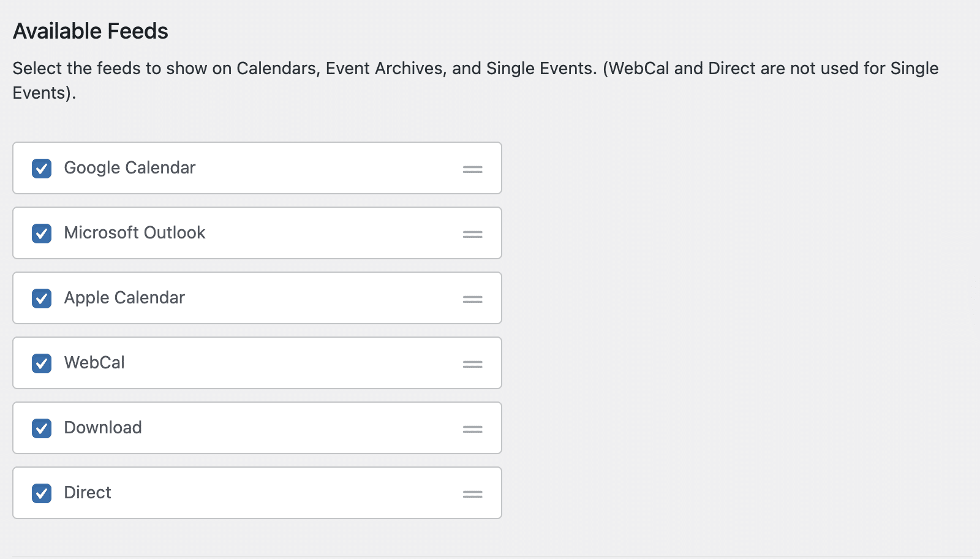Toggle the Apple Calendar checkbox off
The height and width of the screenshot is (559, 980).
click(41, 299)
